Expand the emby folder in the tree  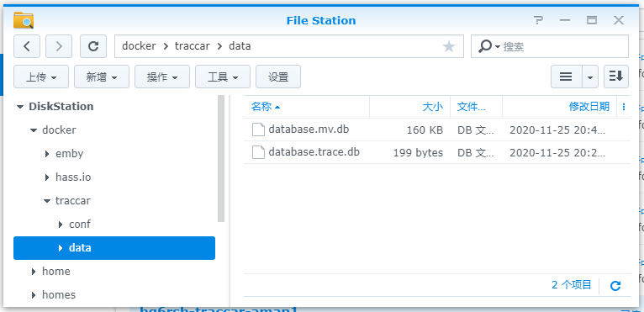tap(46, 154)
